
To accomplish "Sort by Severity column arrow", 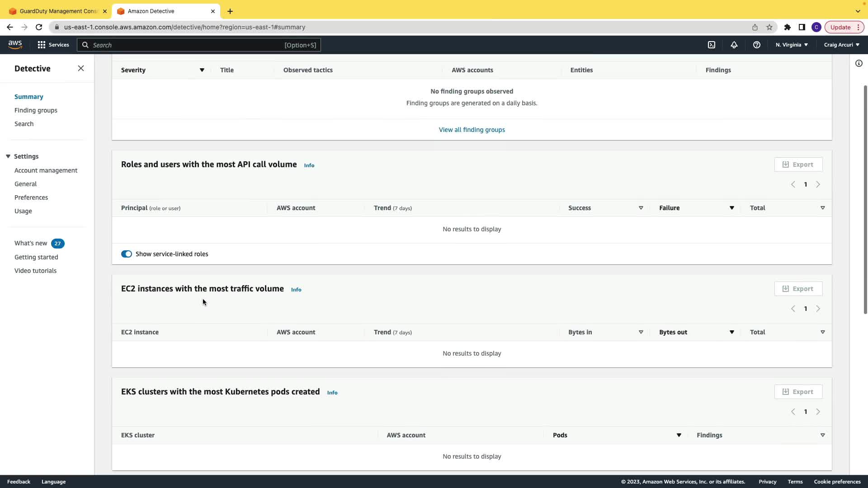I will [202, 70].
